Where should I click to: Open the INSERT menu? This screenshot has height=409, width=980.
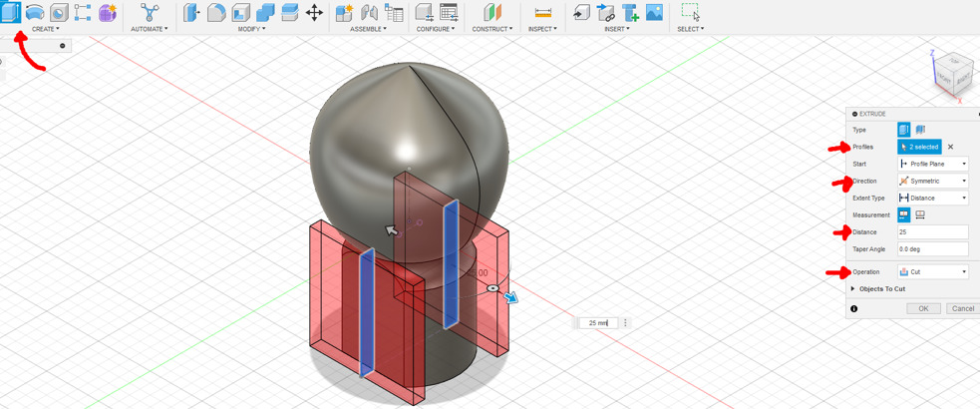coord(616,29)
